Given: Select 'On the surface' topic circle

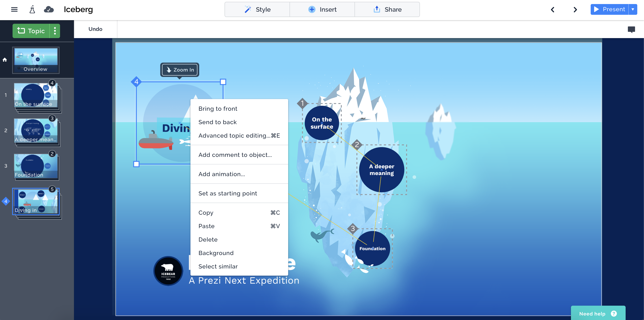Looking at the screenshot, I should click(x=322, y=123).
